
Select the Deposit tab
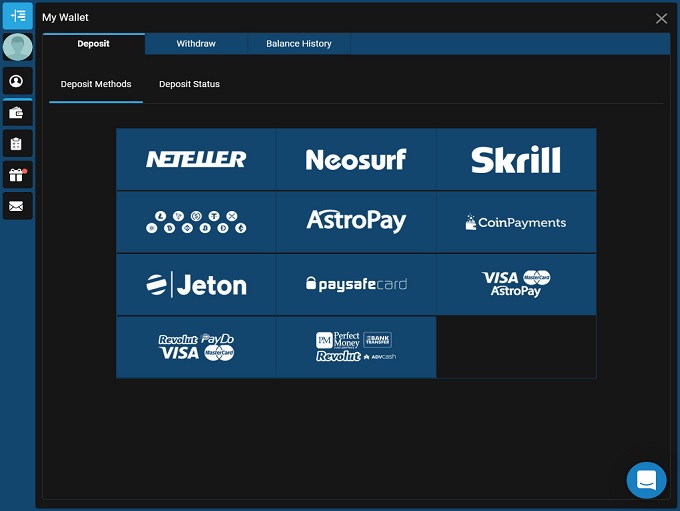94,44
